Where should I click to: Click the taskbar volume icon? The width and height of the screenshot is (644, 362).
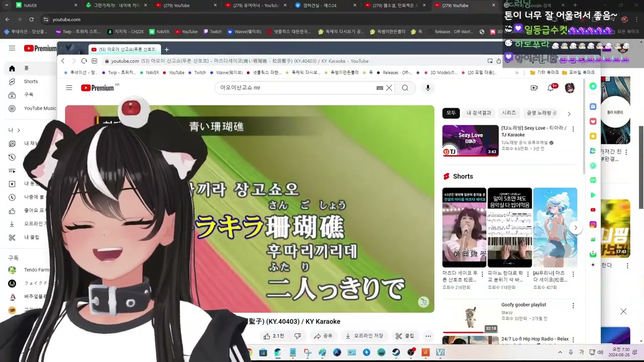coord(600,352)
